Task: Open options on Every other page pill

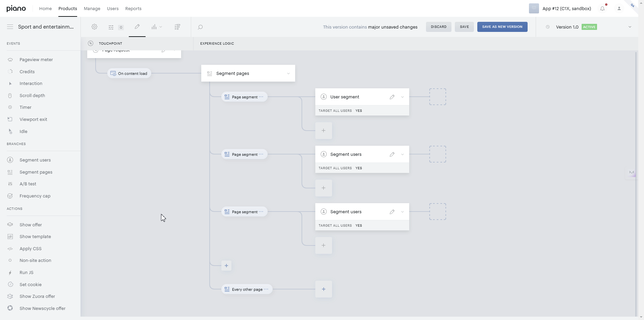Action: (266, 289)
